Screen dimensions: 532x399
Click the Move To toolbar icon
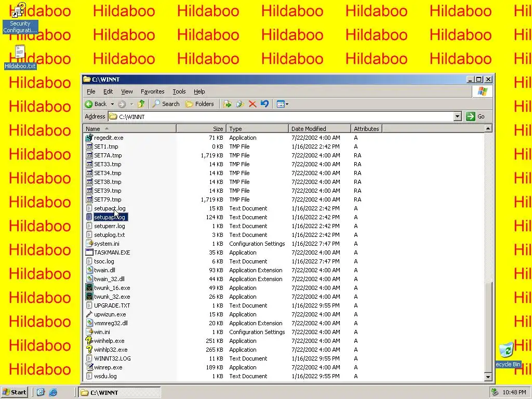coord(228,104)
